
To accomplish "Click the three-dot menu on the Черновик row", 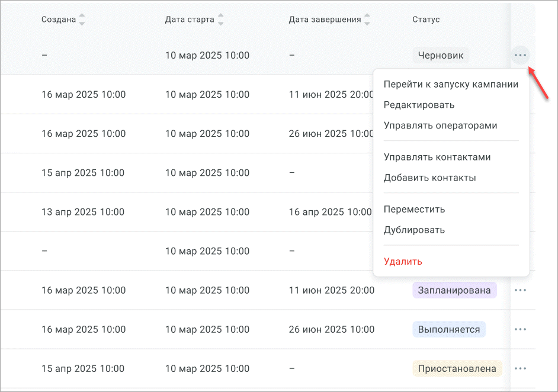I will pos(520,56).
